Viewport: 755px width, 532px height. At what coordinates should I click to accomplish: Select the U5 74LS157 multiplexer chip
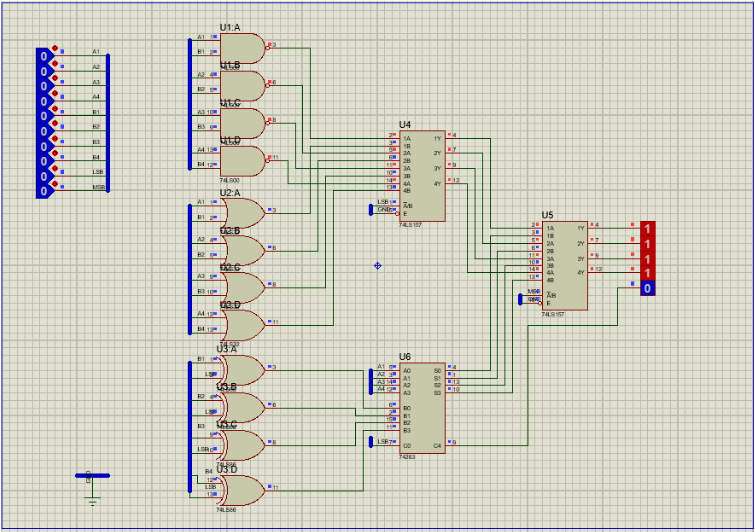(565, 266)
